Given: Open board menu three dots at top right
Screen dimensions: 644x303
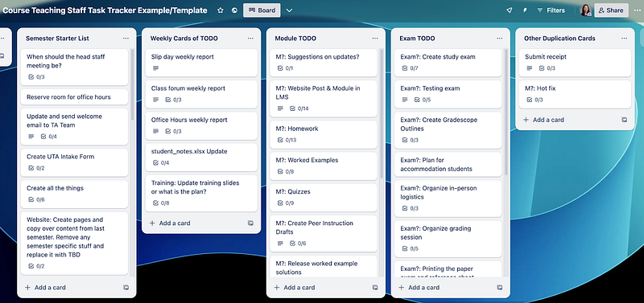Looking at the screenshot, I should click(x=637, y=10).
